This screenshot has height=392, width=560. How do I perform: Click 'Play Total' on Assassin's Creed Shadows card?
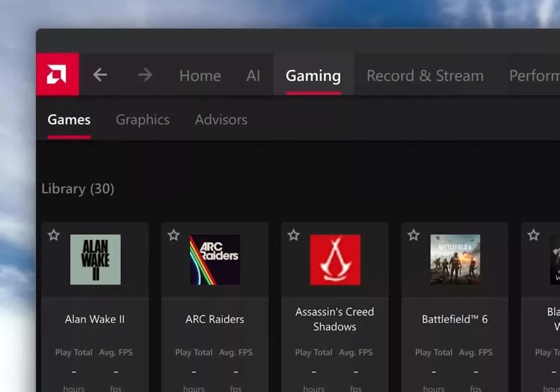coord(313,352)
